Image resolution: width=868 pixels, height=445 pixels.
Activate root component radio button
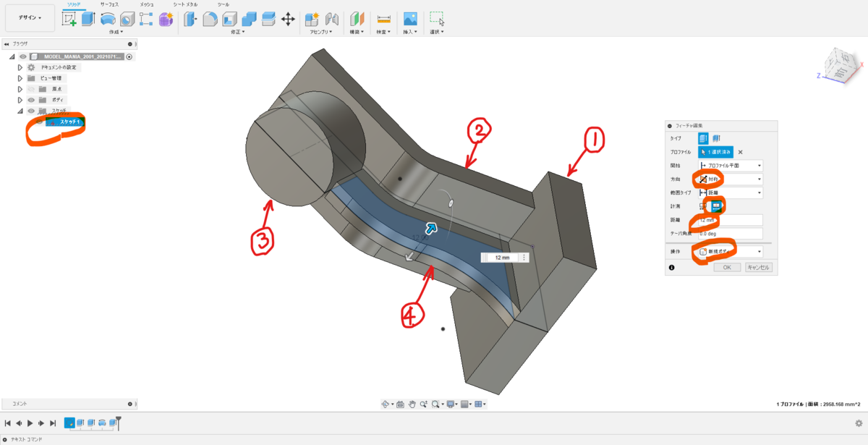click(x=129, y=56)
